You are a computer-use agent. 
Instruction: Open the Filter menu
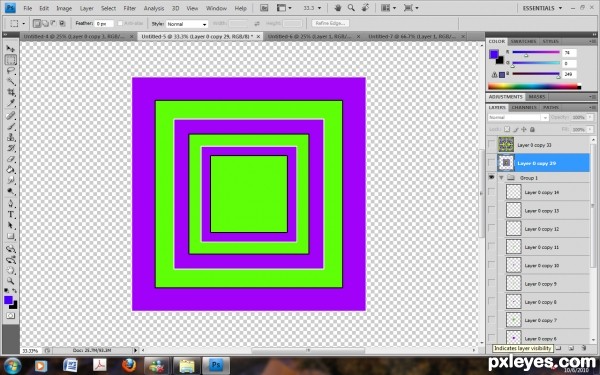coord(130,8)
